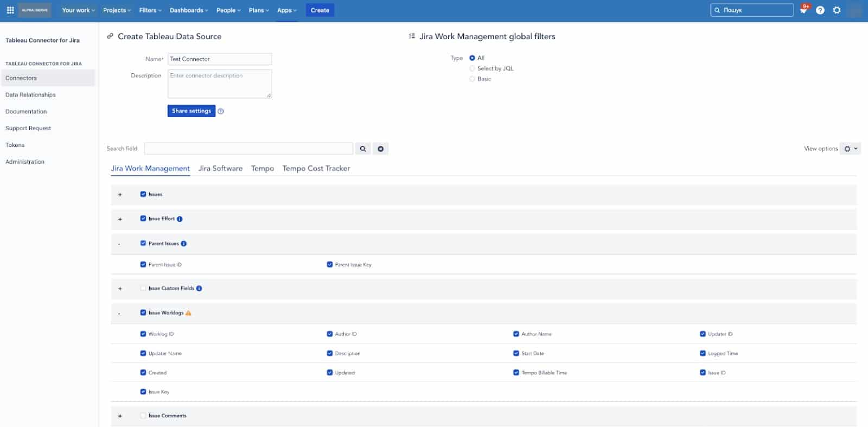Open Connectors in the sidebar

48,78
